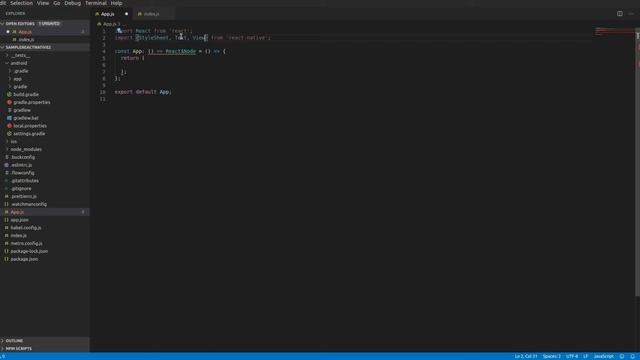Change indentation via Spaces status item
The image size is (640, 360).
[x=551, y=356]
